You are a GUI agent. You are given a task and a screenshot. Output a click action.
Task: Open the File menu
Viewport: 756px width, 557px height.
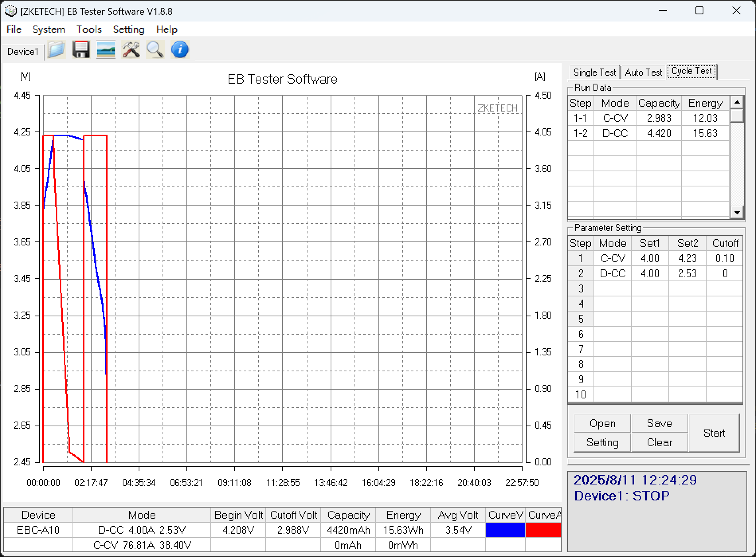click(x=14, y=29)
